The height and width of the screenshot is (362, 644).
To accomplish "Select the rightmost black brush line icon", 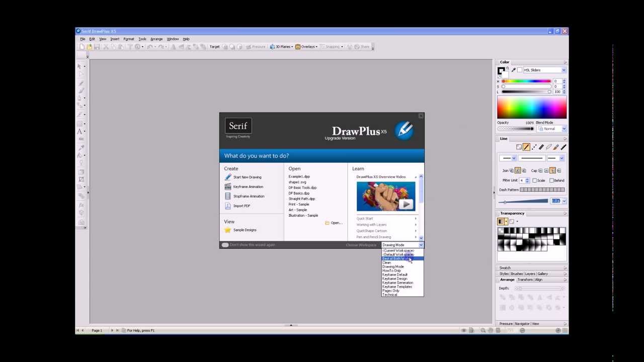I will (563, 147).
